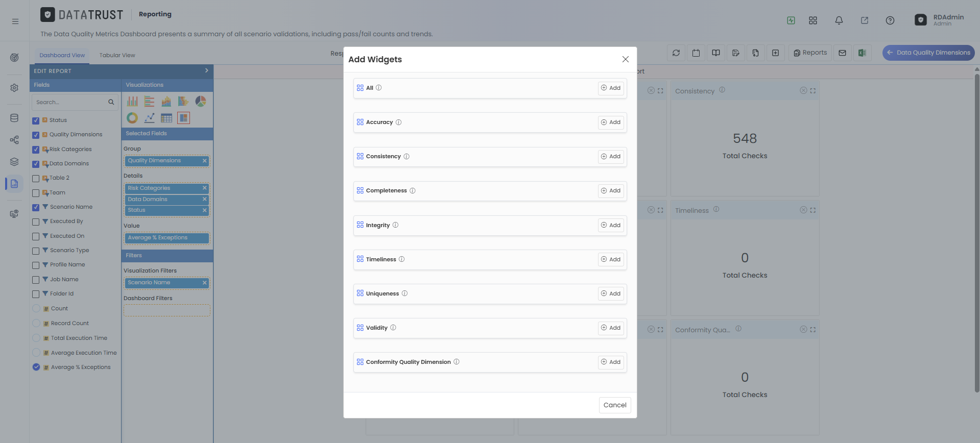Select the vertical bar chart visualization
The height and width of the screenshot is (443, 980).
[132, 101]
